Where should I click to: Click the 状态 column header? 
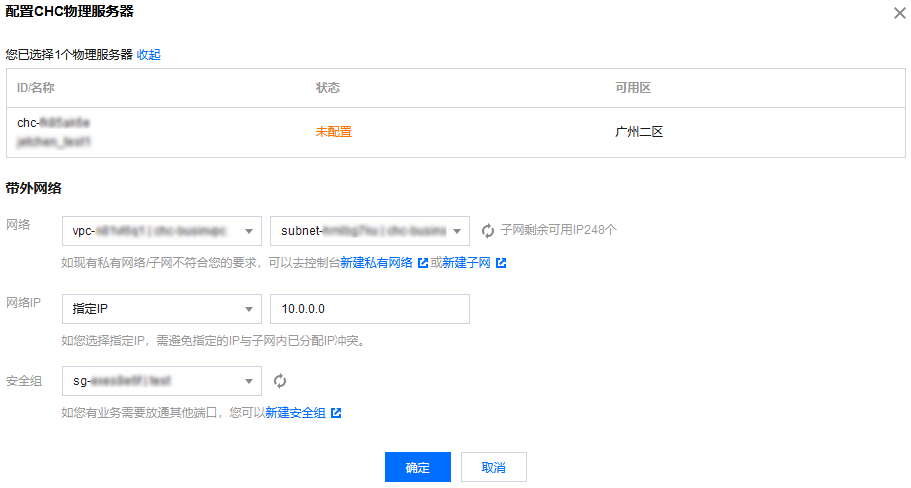point(328,88)
